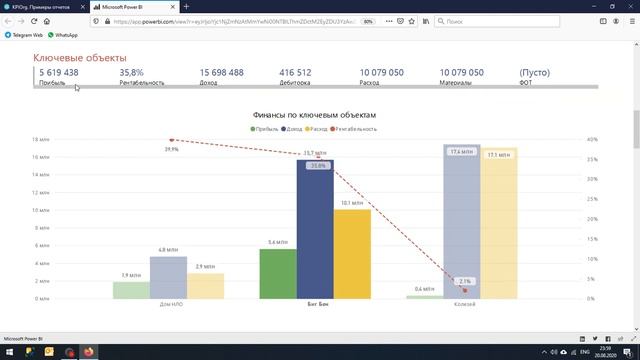
Task: Open Telegram Web bookmark
Action: [24, 35]
